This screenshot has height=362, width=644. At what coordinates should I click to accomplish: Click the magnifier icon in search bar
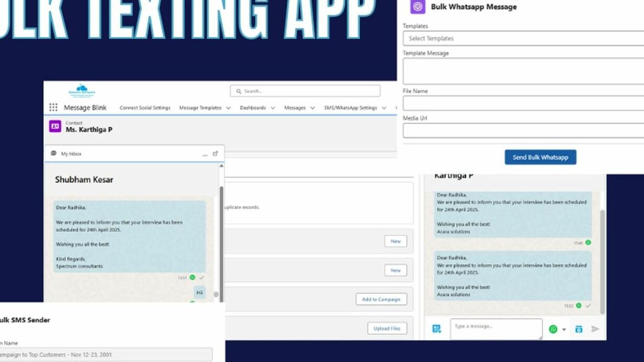239,91
